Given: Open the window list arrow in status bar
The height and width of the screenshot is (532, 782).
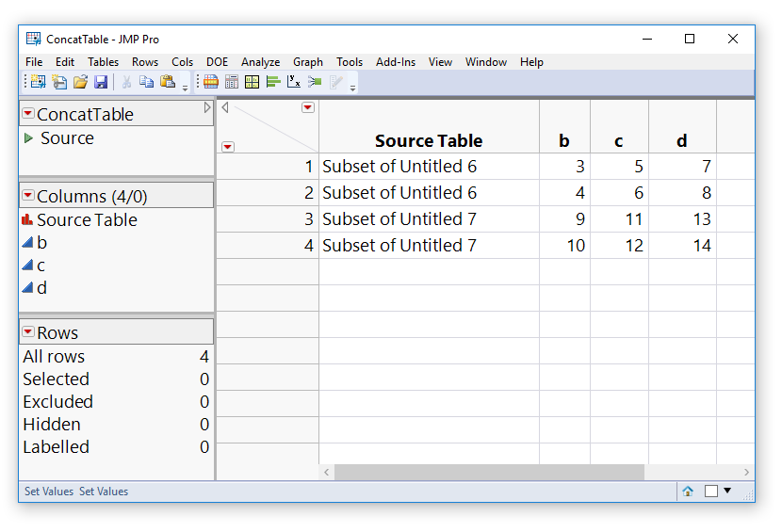Looking at the screenshot, I should (727, 491).
